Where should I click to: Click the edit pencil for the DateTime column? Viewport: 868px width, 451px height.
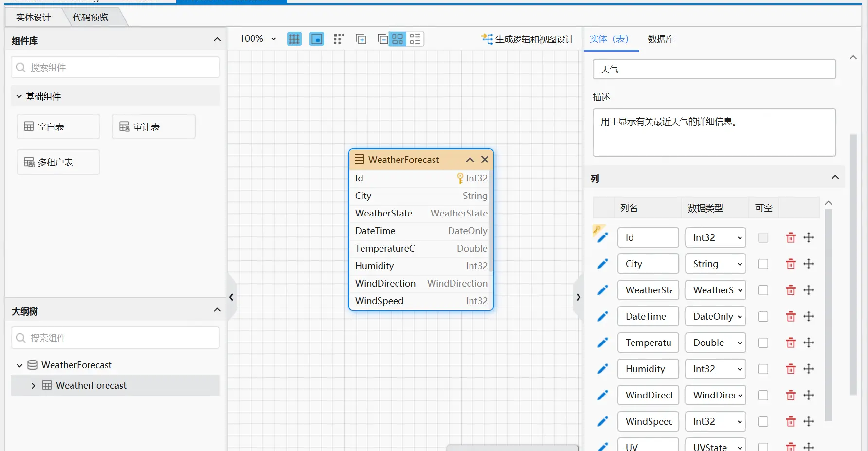click(602, 316)
